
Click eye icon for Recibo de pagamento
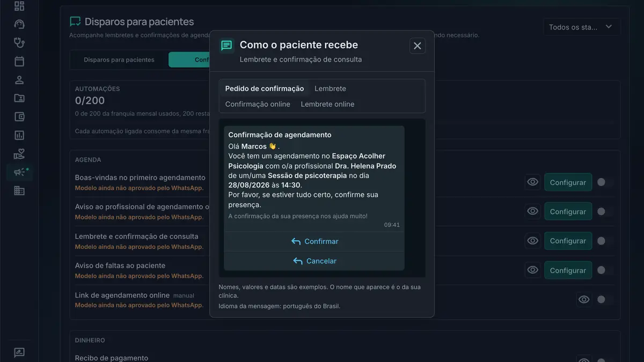pyautogui.click(x=584, y=359)
